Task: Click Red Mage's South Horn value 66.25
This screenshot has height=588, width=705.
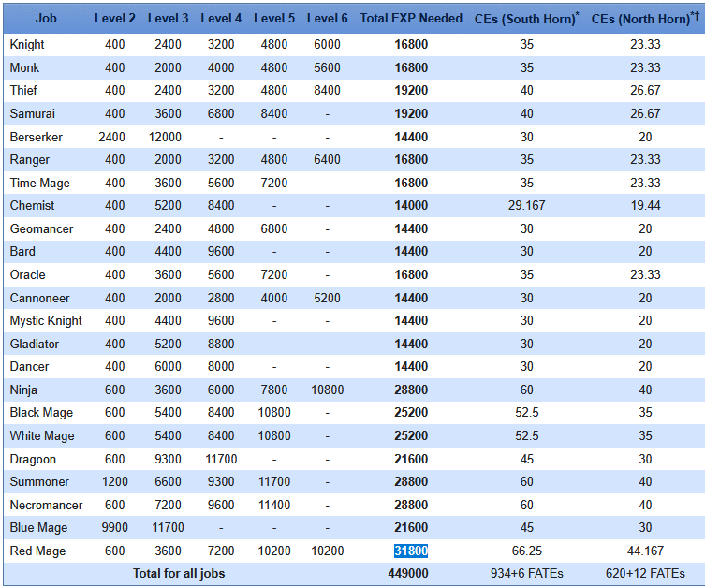Action: tap(526, 551)
